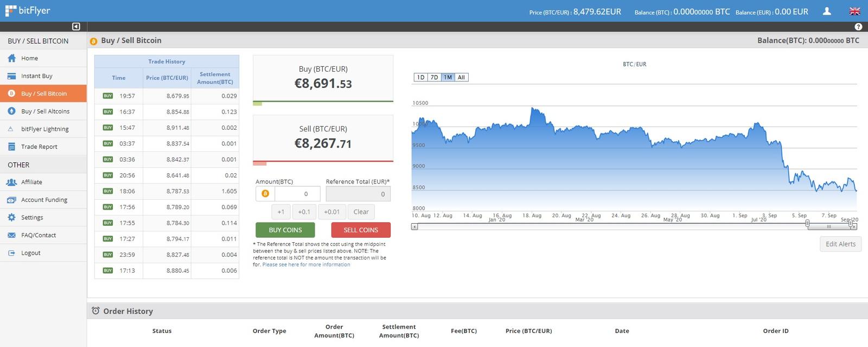Viewport: 868px width, 347px height.
Task: Click the bitcoin icon in the page heading
Action: [93, 41]
